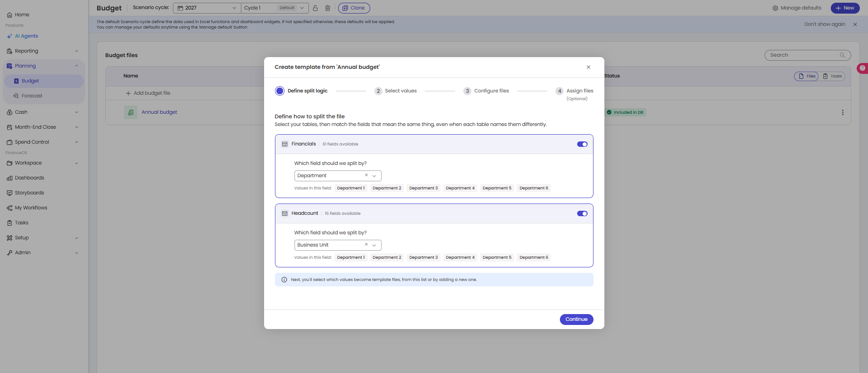
Task: Open the Storyboards icon
Action: 10,193
